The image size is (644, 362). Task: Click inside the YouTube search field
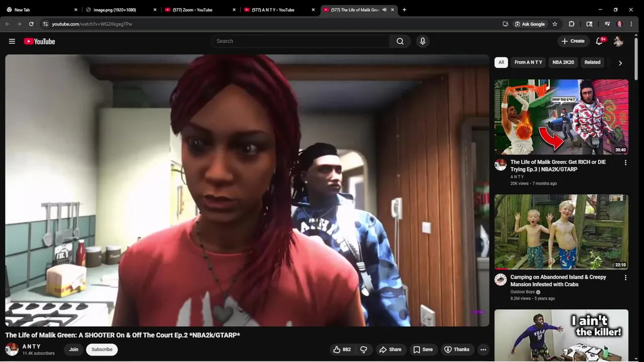coord(300,41)
